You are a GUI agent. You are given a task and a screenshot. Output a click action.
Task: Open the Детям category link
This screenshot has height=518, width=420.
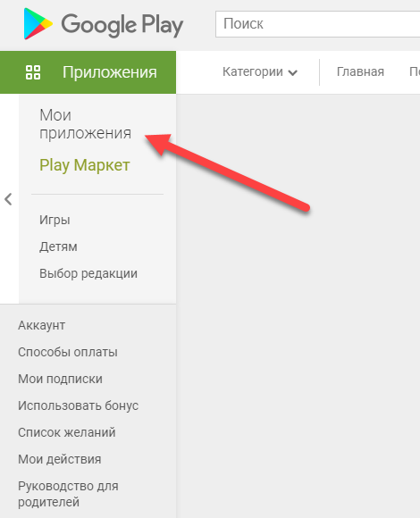[x=58, y=246]
